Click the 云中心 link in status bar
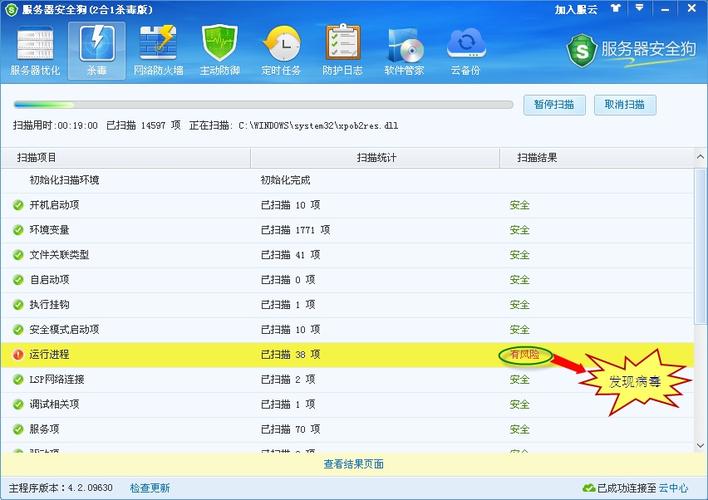The image size is (708, 500). (673, 488)
